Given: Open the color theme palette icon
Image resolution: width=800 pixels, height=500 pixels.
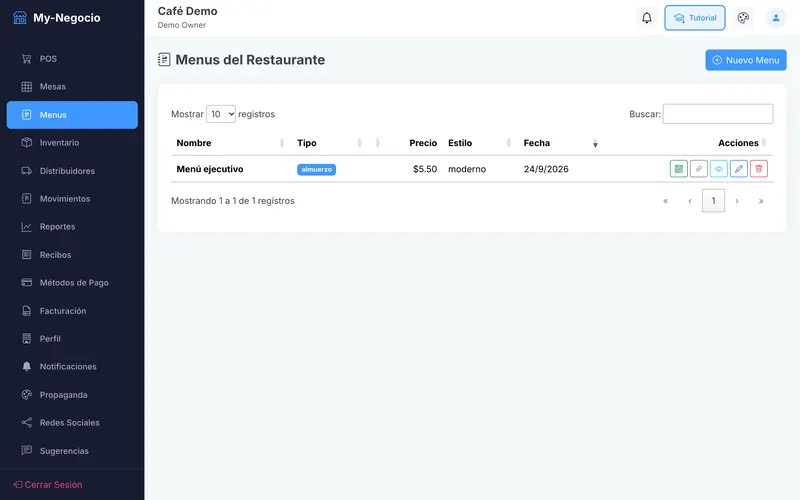Looking at the screenshot, I should pos(743,18).
